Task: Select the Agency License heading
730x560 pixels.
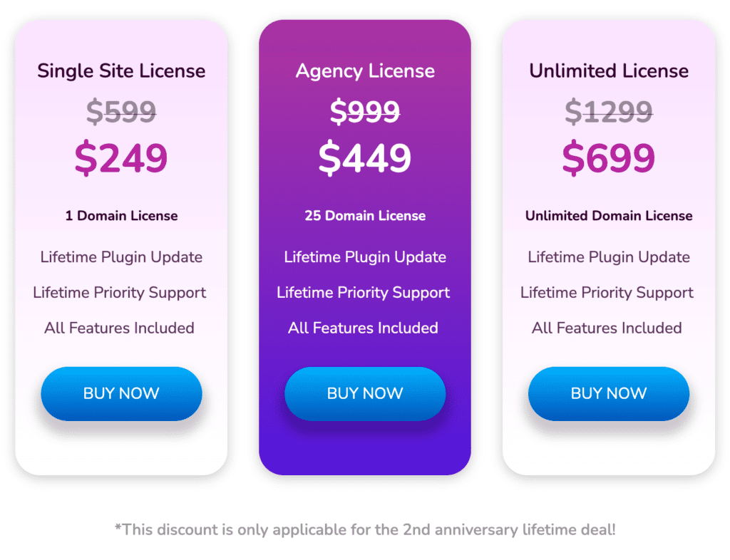Action: pyautogui.click(x=365, y=72)
